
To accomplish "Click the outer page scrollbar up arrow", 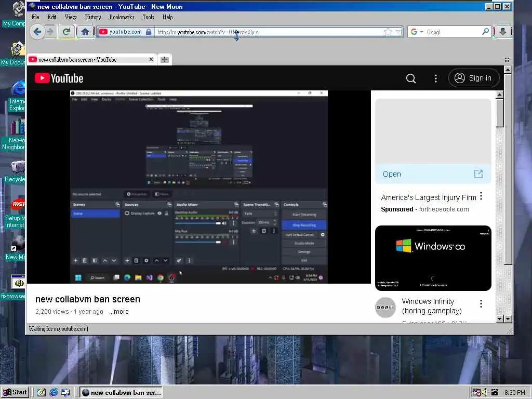I will (508, 70).
